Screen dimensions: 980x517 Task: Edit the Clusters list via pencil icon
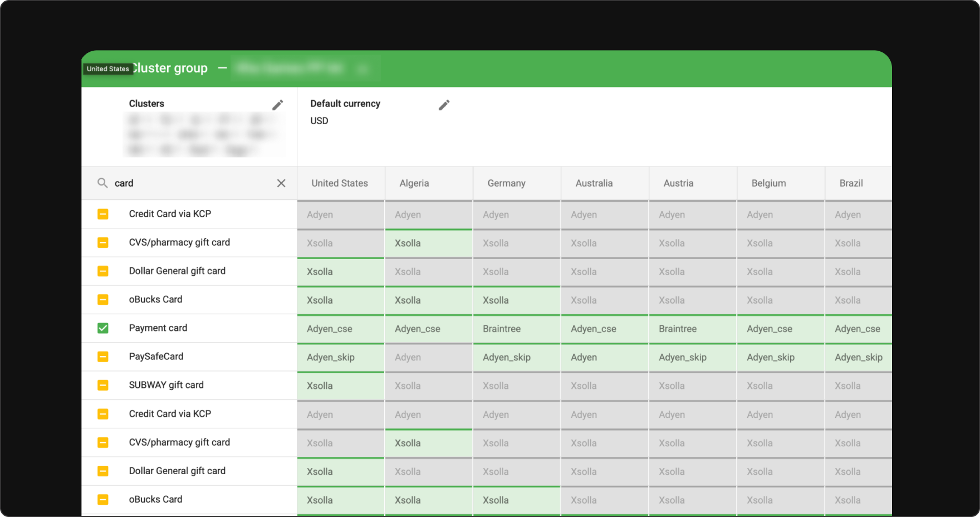(x=278, y=105)
